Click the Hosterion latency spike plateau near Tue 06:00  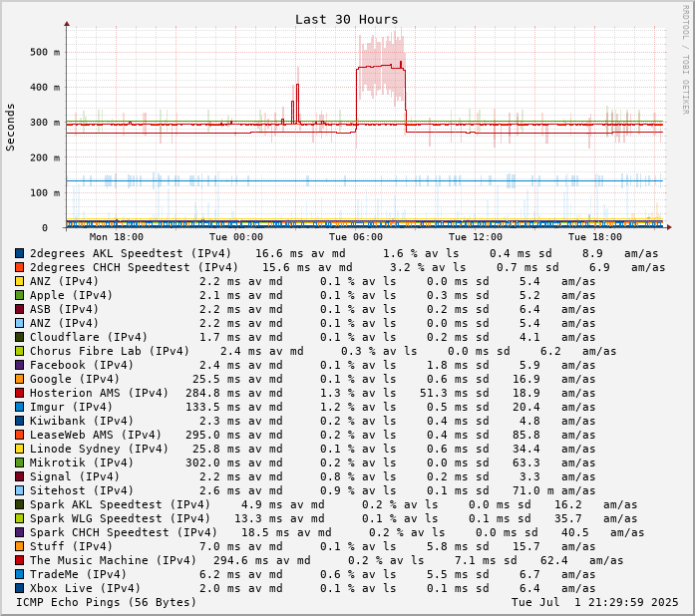coord(380,67)
